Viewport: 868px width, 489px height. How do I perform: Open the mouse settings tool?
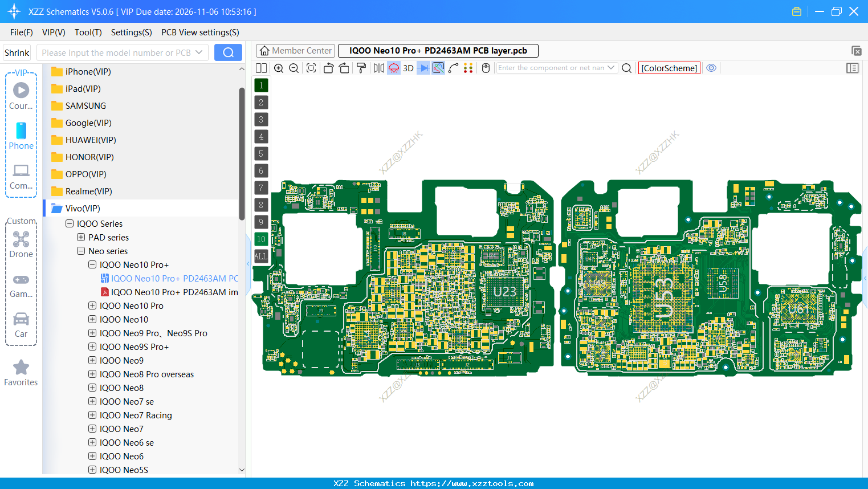coord(485,68)
